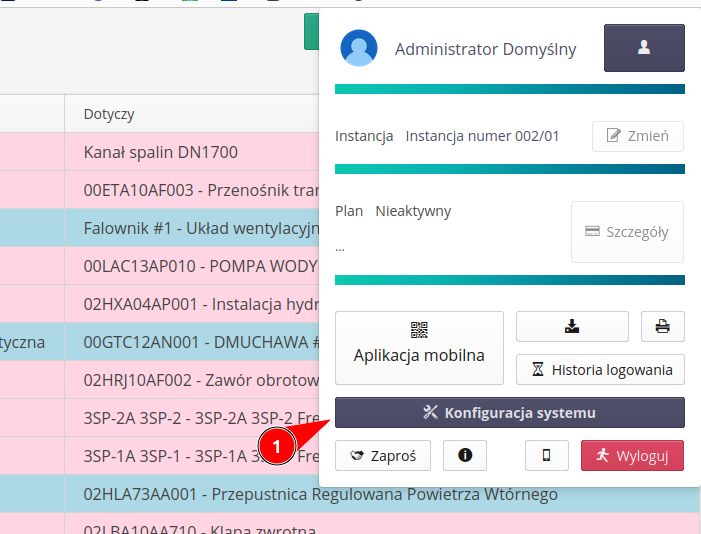The image size is (701, 534).
Task: Click the mobile phone icon button
Action: pyautogui.click(x=546, y=455)
